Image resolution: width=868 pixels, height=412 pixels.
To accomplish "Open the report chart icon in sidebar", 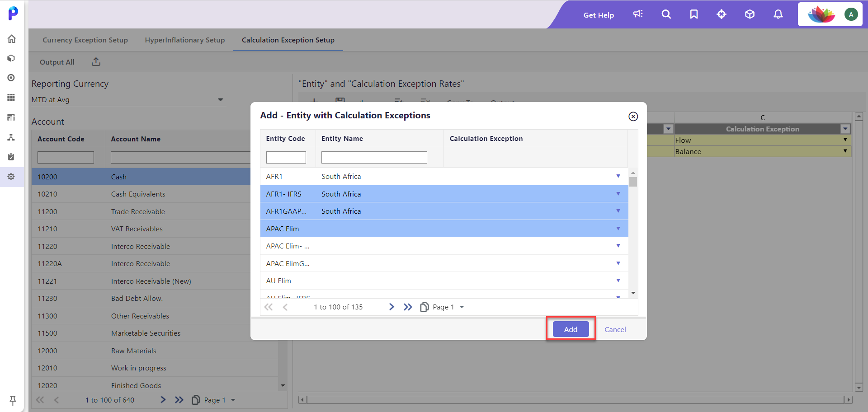I will click(12, 117).
